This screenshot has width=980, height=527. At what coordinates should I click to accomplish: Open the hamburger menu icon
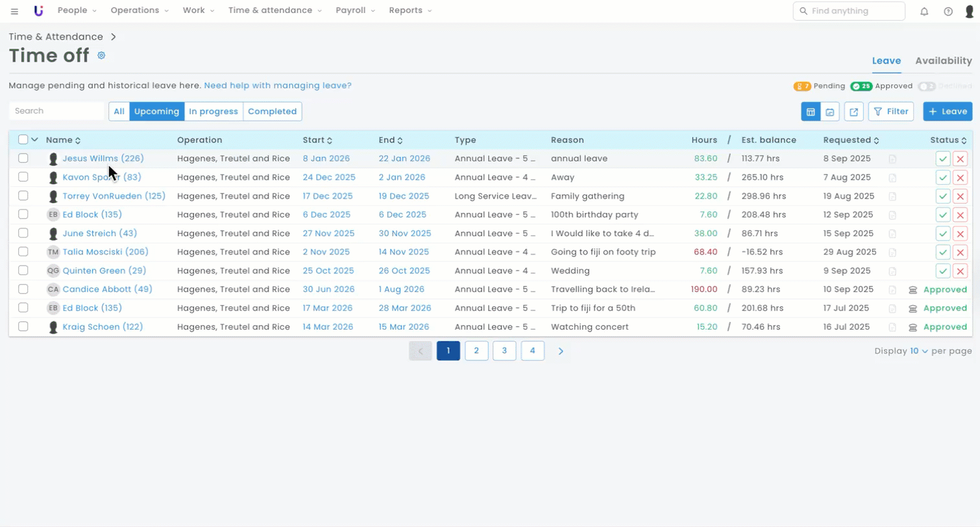click(x=14, y=11)
